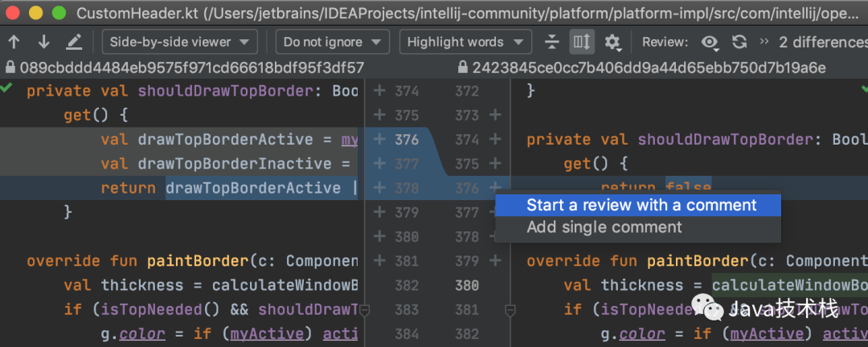
Task: Refresh review with circular arrows icon
Action: 739,42
